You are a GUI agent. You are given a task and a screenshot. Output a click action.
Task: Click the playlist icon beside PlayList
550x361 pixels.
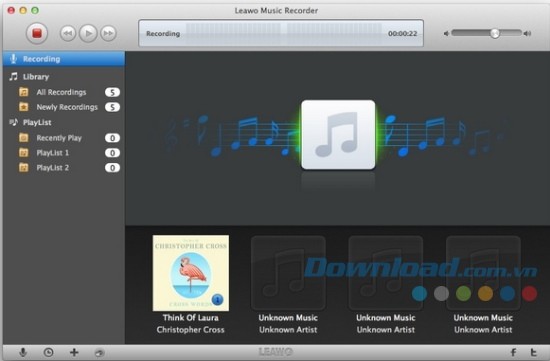pyautogui.click(x=13, y=122)
